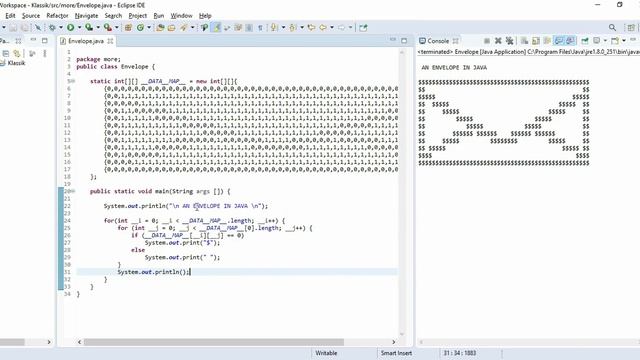Collapse the main method fold at line 20
The width and height of the screenshot is (640, 360).
[x=73, y=191]
